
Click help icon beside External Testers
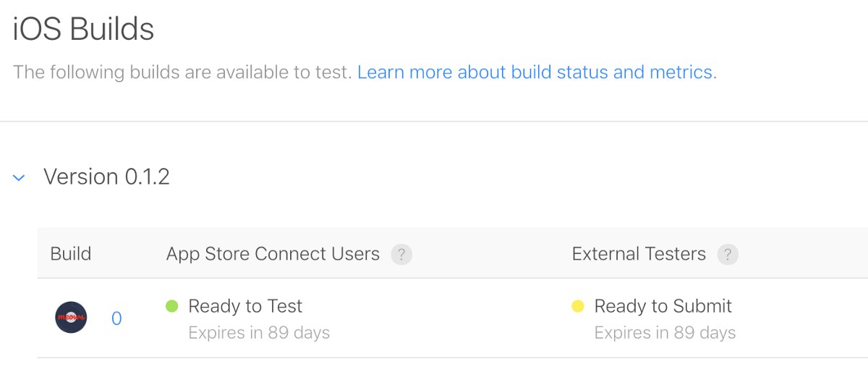(x=728, y=255)
